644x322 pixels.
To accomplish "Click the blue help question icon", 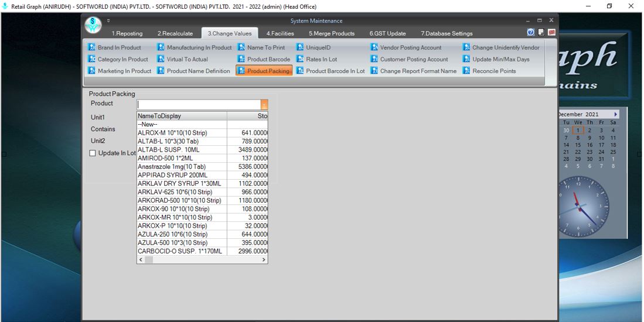I will click(x=531, y=32).
